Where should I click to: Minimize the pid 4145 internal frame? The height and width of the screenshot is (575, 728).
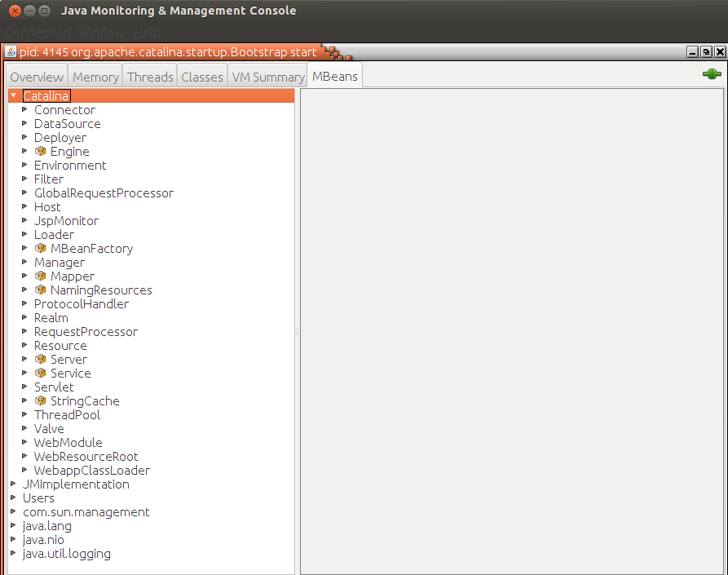pos(692,52)
